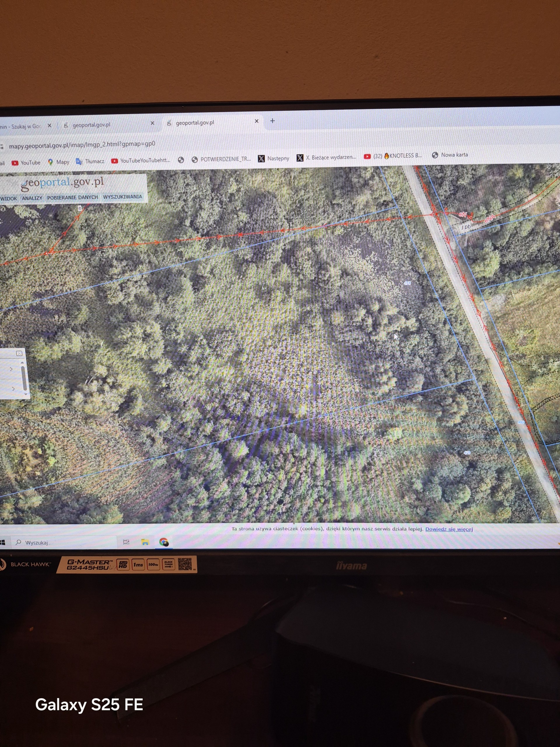560x747 pixels.
Task: Open the Tłumacz translator bookmark
Action: pos(90,161)
